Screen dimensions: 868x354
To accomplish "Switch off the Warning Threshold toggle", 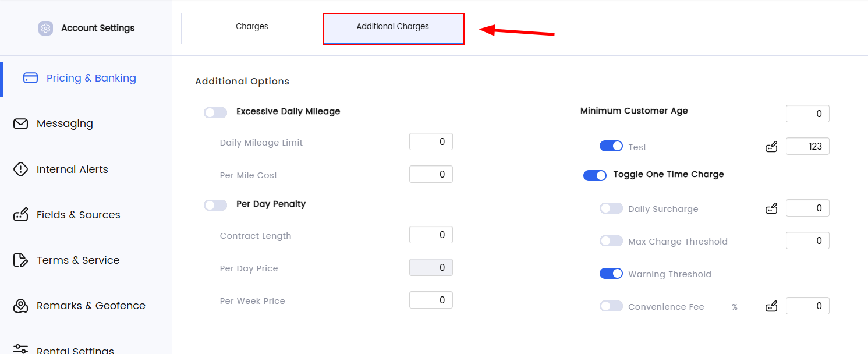I will (x=611, y=274).
